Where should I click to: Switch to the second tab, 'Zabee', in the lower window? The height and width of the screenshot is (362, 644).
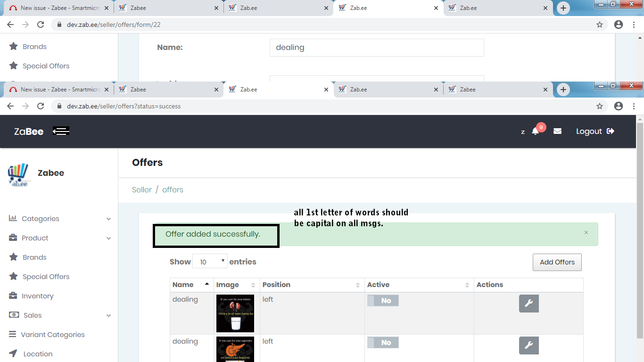pyautogui.click(x=169, y=89)
